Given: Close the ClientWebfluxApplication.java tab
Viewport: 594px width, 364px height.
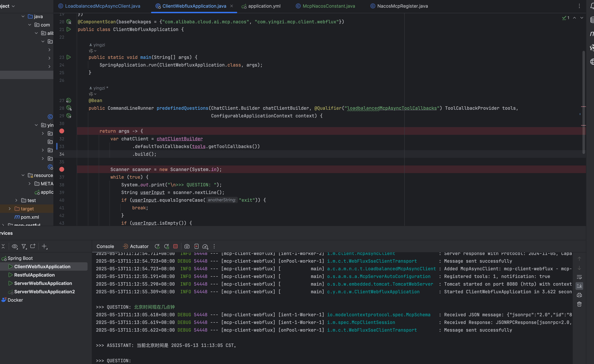Looking at the screenshot, I should click(x=231, y=6).
